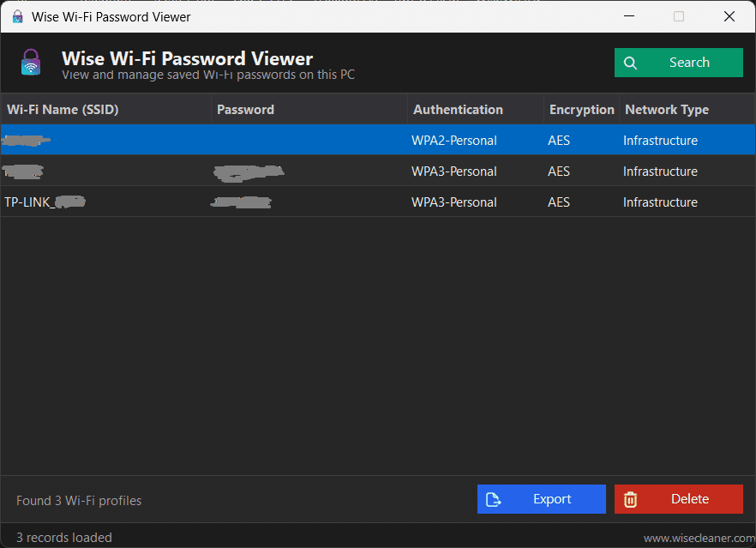756x548 pixels.
Task: Click the blurred password of the TP-LINK network
Action: coord(241,202)
